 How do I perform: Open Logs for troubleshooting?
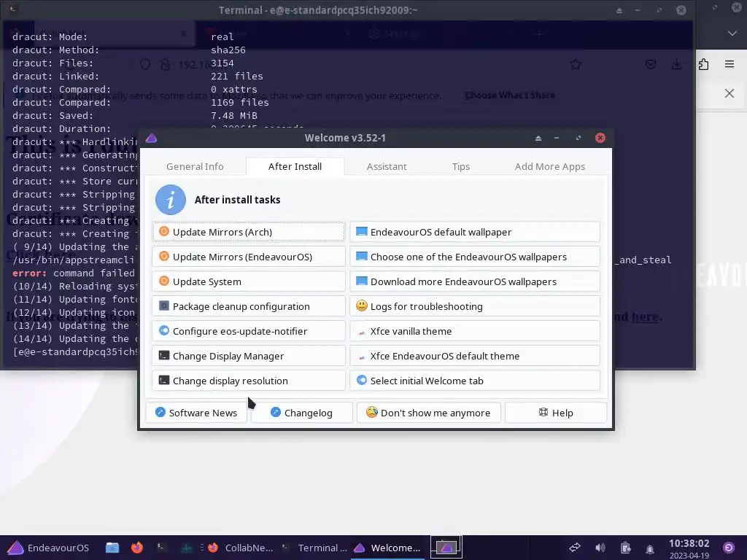point(475,306)
